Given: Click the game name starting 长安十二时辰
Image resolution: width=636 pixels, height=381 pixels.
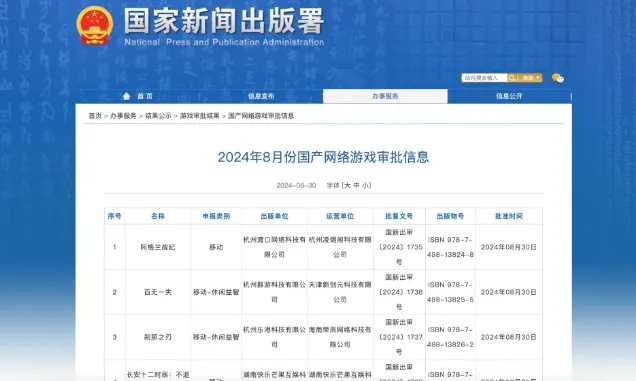Looking at the screenshot, I should (158, 376).
